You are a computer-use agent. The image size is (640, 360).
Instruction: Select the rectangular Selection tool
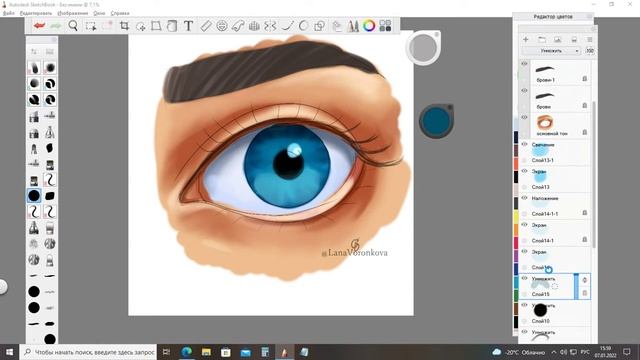[x=91, y=26]
